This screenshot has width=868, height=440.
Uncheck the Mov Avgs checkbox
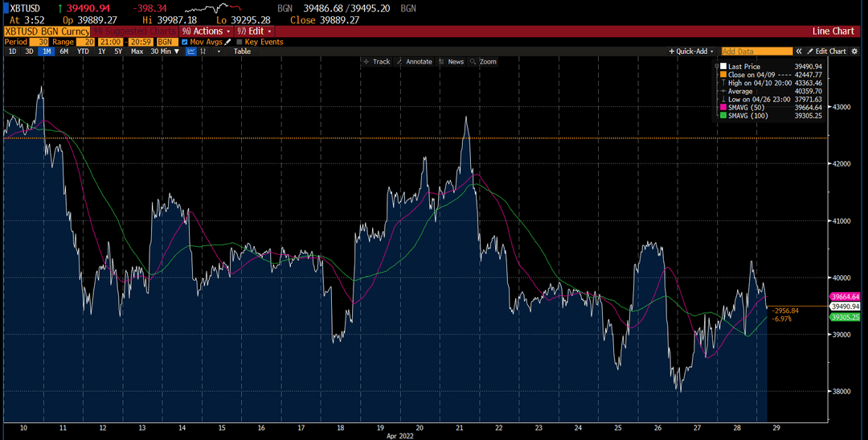click(x=185, y=42)
